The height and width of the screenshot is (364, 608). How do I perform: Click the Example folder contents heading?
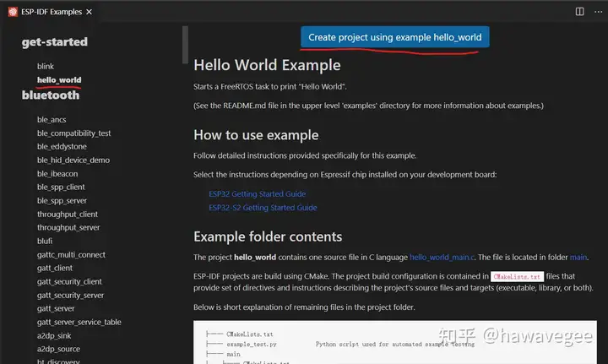point(268,236)
